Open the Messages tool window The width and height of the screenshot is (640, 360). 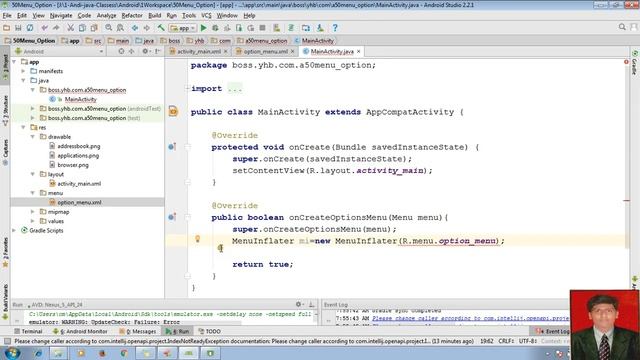point(138,331)
